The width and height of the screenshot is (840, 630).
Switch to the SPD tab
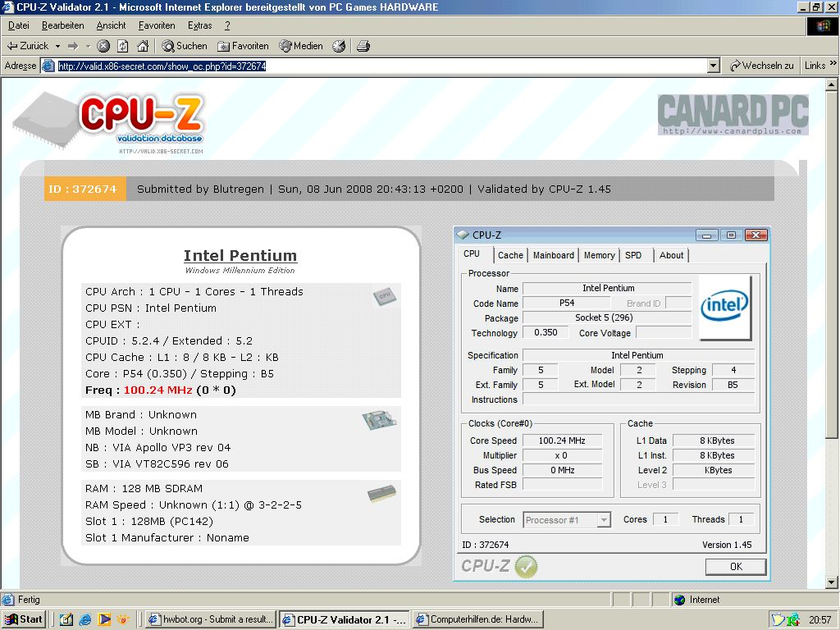(x=633, y=256)
